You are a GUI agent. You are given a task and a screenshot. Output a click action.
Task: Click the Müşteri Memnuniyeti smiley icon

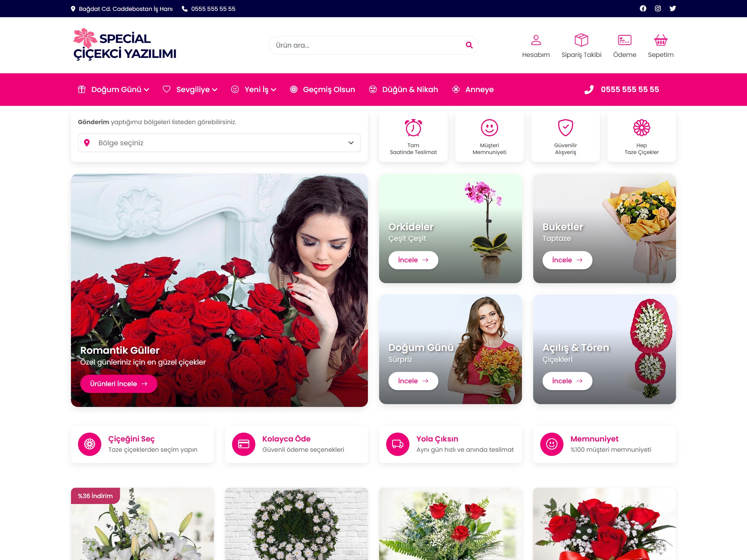(489, 128)
